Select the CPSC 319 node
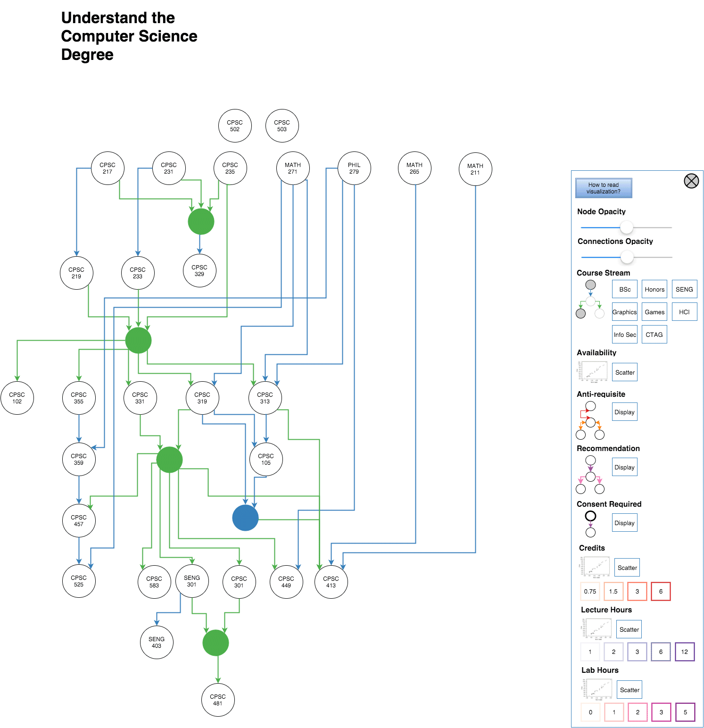The image size is (704, 728). click(x=202, y=398)
